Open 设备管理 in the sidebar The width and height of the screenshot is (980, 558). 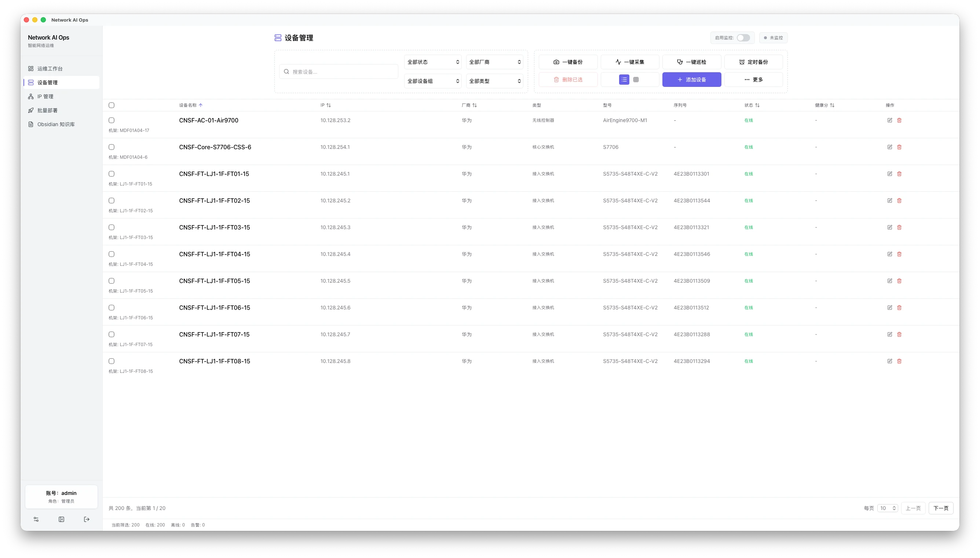(61, 82)
